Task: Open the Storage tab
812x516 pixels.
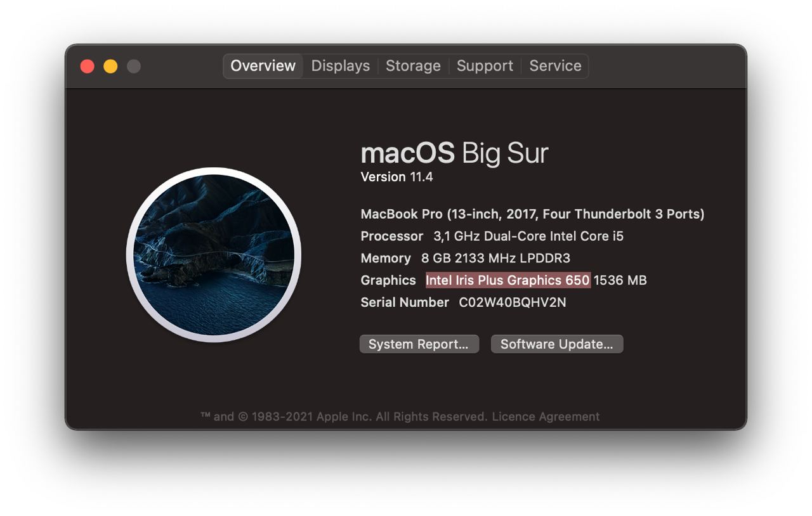Action: pos(413,66)
